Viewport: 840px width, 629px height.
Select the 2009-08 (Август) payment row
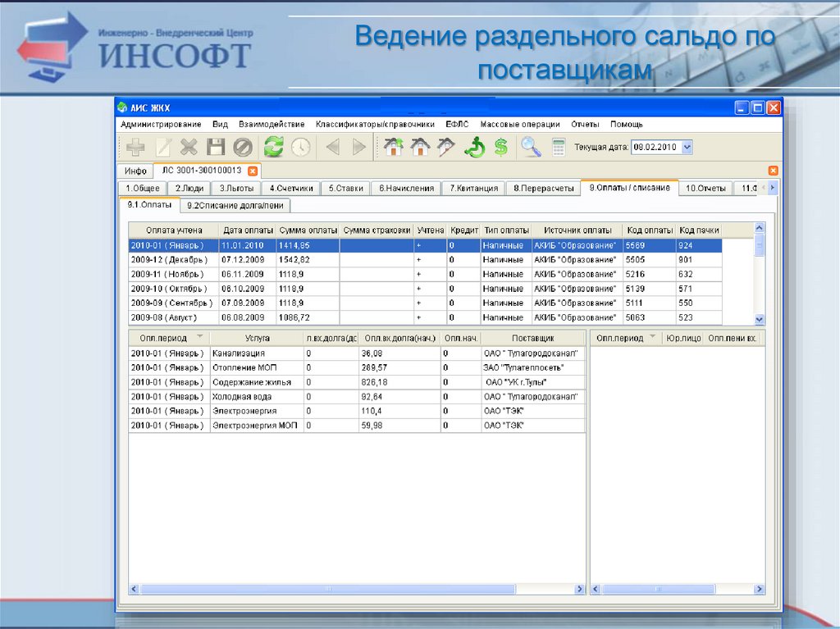(x=426, y=317)
